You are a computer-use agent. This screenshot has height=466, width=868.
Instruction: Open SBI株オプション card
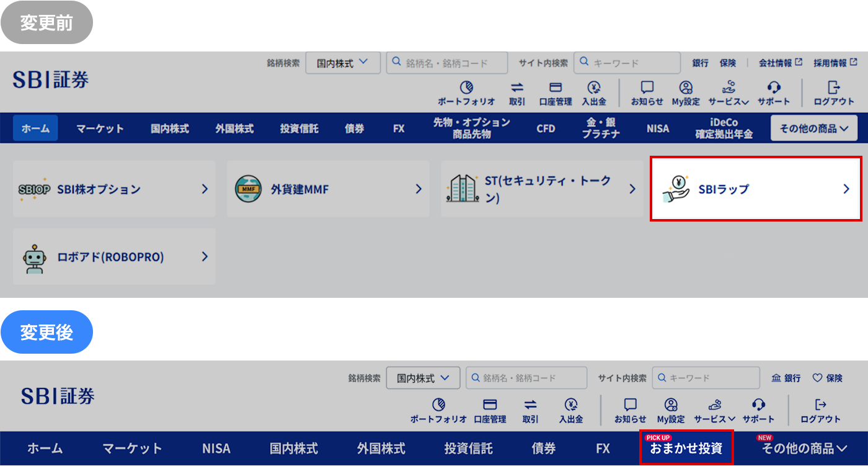(x=114, y=189)
